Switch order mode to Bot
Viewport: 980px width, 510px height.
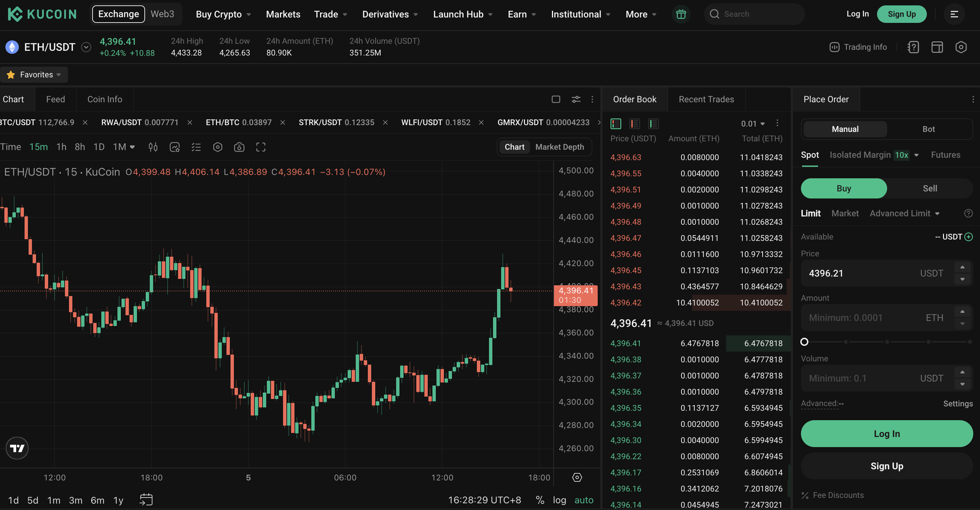coord(928,129)
